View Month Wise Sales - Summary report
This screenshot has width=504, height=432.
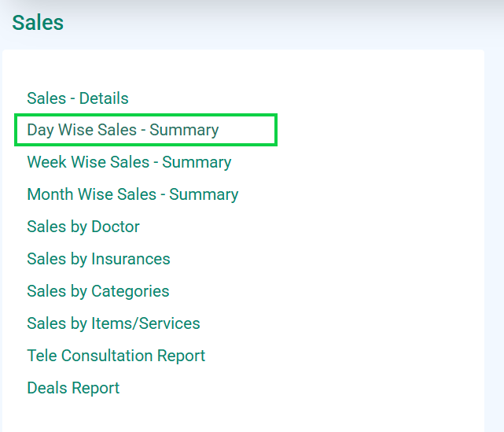click(133, 194)
